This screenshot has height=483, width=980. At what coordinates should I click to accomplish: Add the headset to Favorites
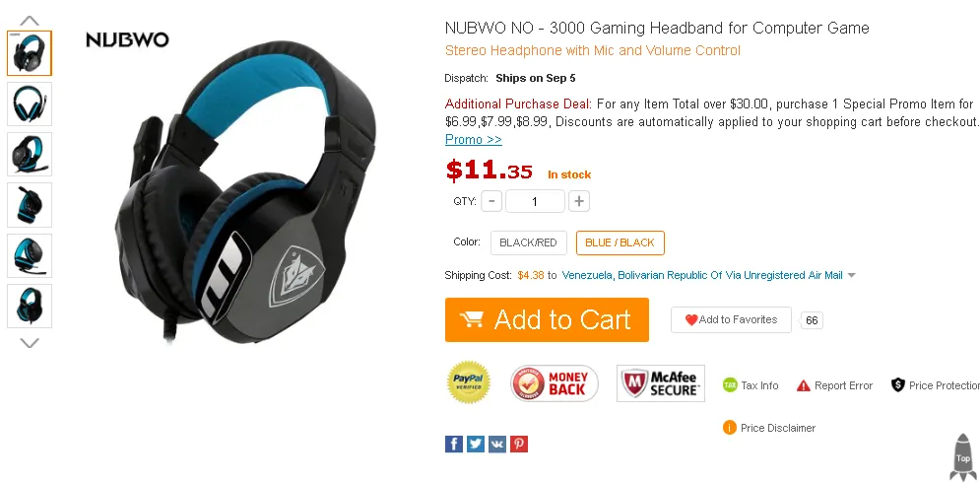[731, 319]
